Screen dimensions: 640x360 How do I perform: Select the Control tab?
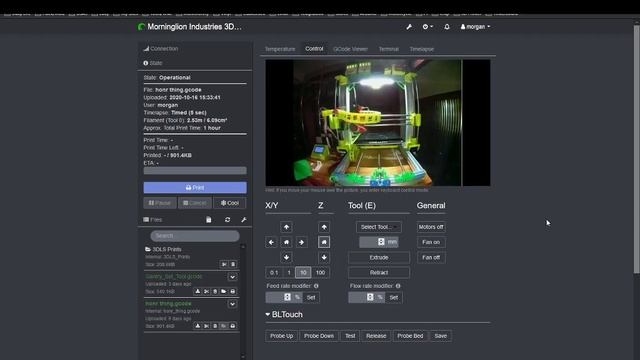tap(314, 49)
